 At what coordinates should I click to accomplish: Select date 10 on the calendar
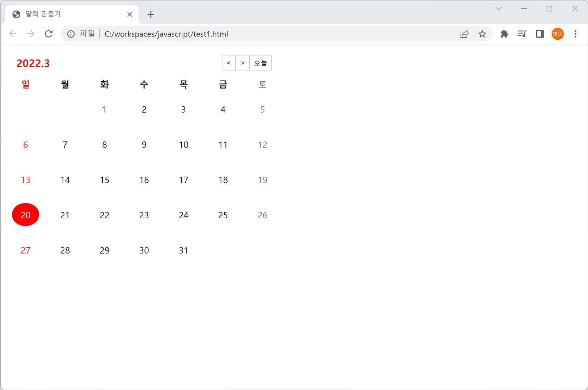(x=183, y=145)
